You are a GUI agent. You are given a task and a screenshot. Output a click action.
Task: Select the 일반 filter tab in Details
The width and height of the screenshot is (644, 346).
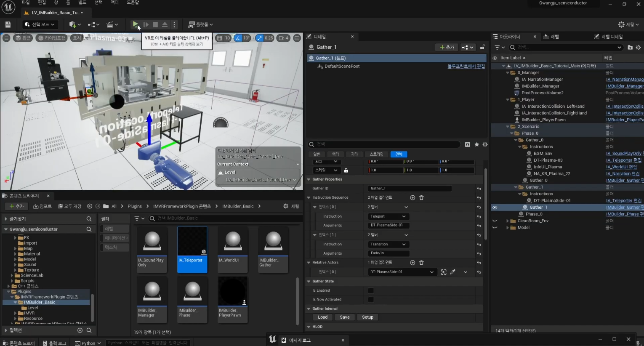[317, 154]
